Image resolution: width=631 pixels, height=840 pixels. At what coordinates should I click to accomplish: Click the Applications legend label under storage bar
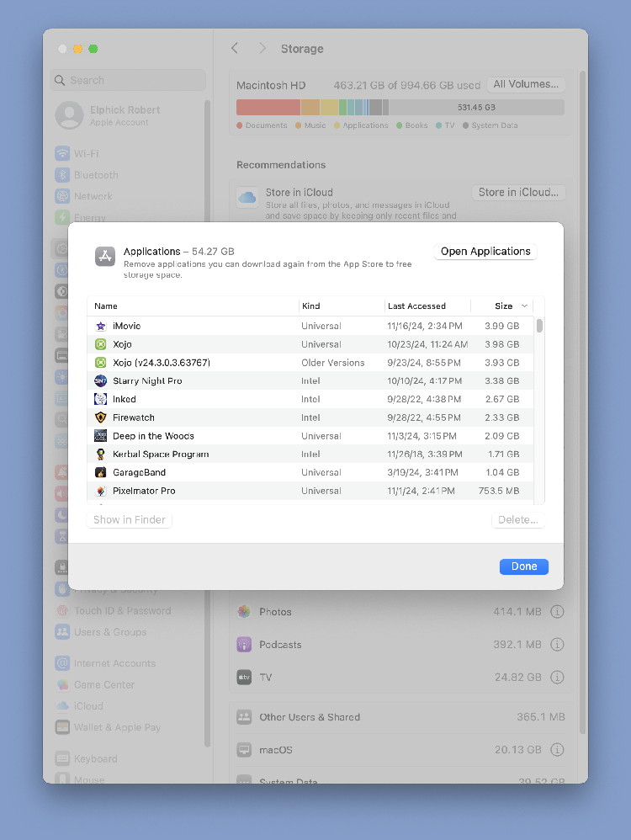click(x=365, y=125)
